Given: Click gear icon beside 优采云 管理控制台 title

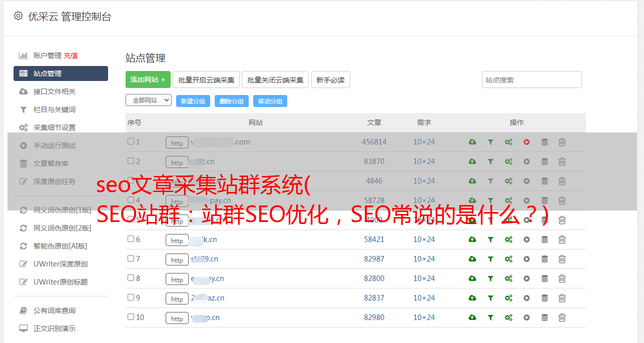Looking at the screenshot, I should (18, 16).
